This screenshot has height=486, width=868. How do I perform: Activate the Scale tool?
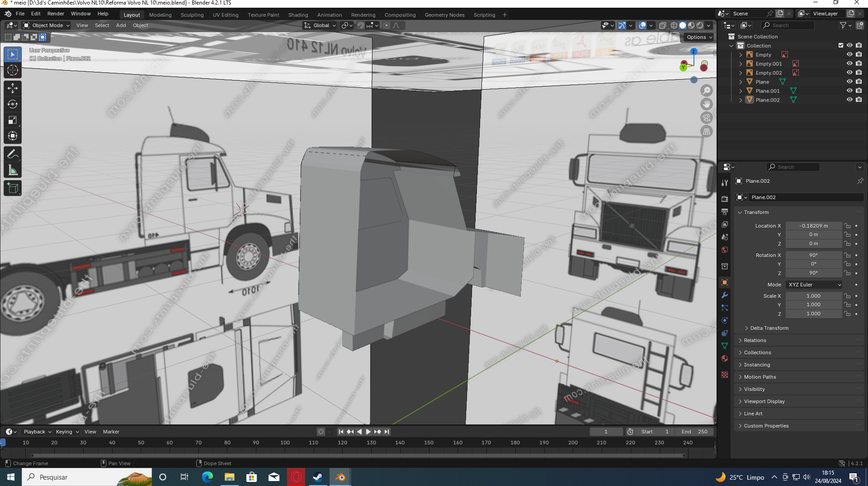point(13,120)
